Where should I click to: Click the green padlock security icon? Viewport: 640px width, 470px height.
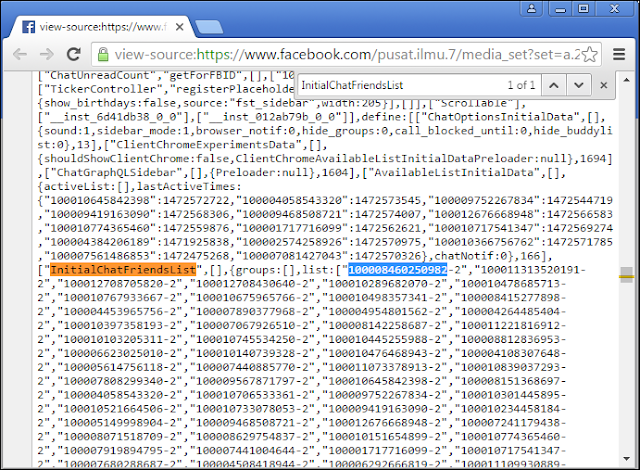coord(103,54)
